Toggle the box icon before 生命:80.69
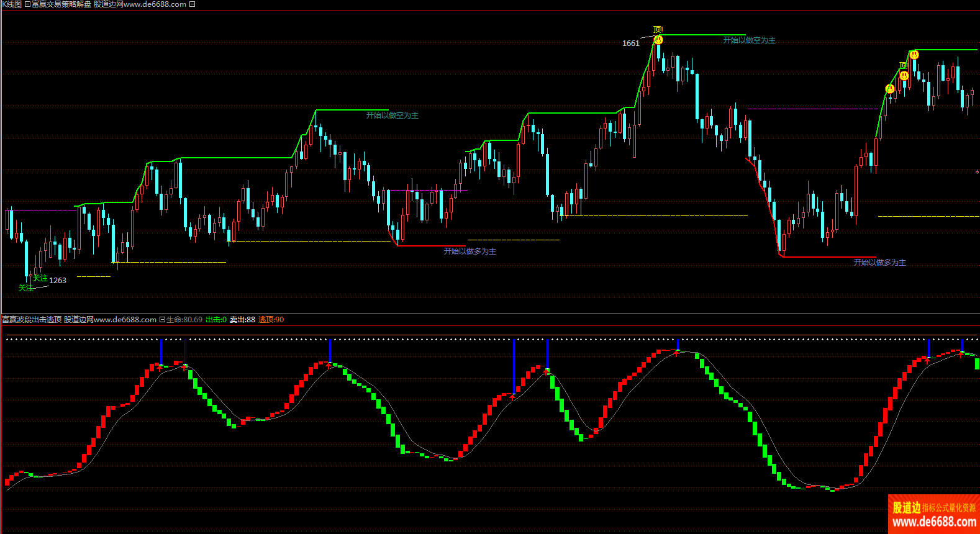Image resolution: width=980 pixels, height=534 pixels. [162, 320]
